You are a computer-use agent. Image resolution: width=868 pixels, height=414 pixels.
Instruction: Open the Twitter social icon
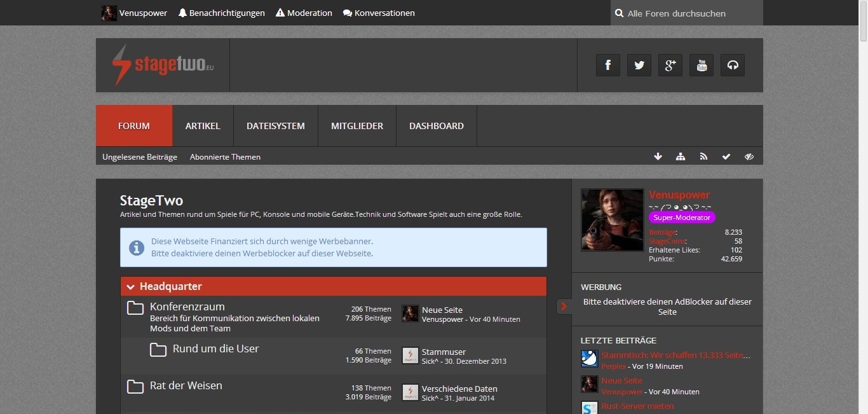click(639, 65)
